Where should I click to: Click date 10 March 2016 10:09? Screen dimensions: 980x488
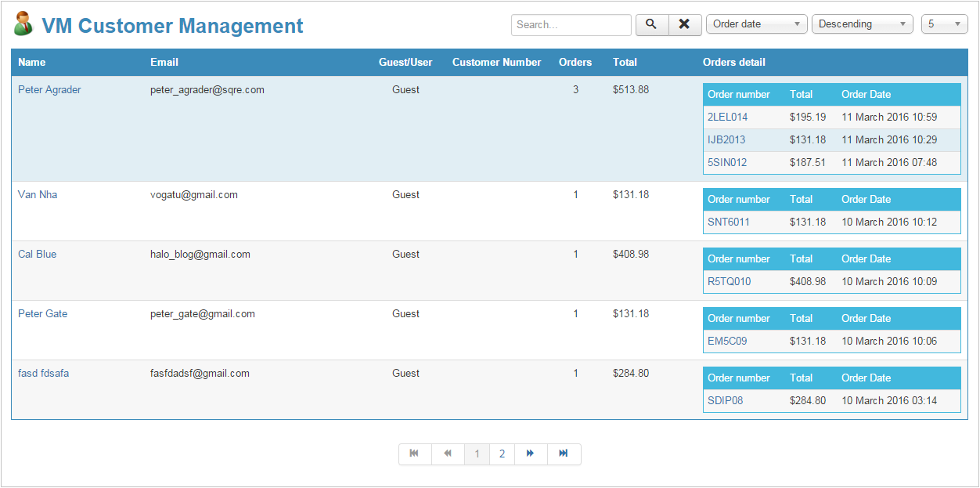pos(889,282)
